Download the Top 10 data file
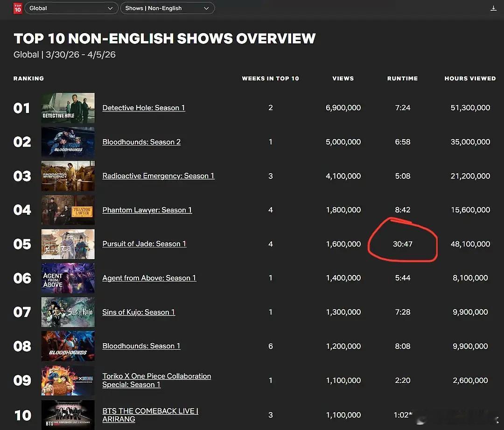This screenshot has width=504, height=430. [493, 8]
